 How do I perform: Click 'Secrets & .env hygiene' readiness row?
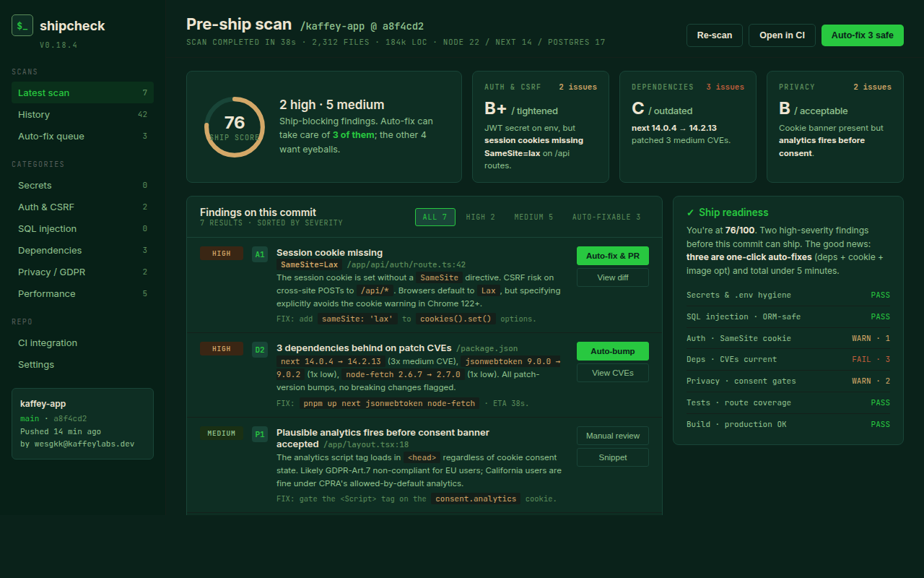pos(788,295)
